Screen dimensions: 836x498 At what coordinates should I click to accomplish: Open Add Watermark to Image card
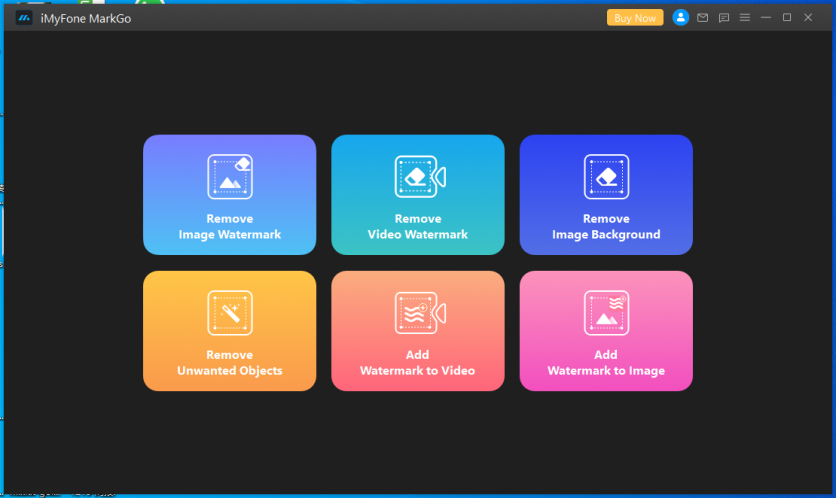click(606, 331)
